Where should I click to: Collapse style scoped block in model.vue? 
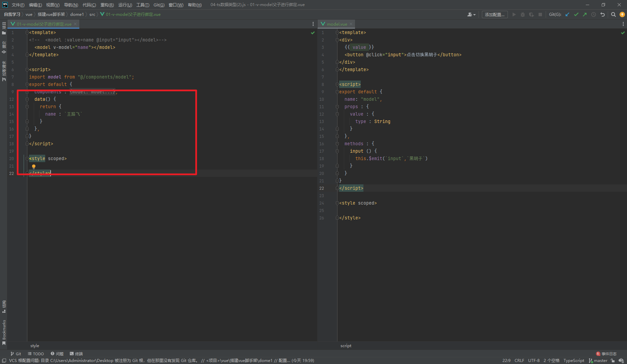point(337,203)
